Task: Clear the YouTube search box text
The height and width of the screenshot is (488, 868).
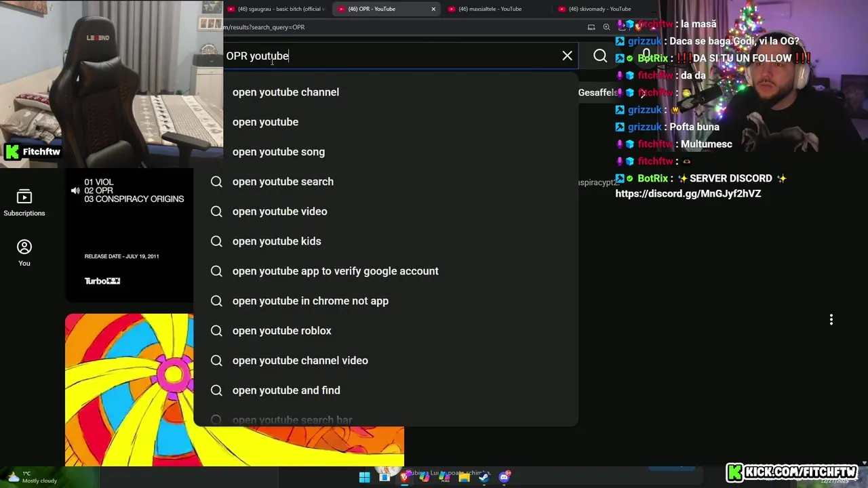Action: (567, 56)
